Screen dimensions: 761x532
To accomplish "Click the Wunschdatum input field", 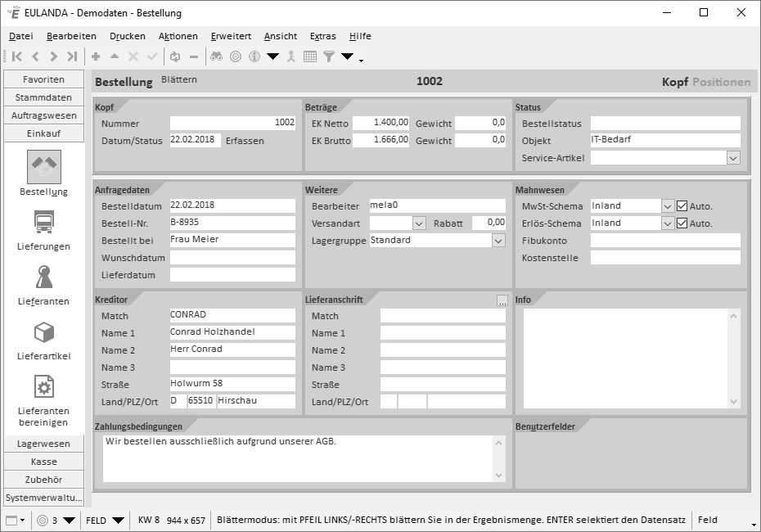I will click(232, 257).
